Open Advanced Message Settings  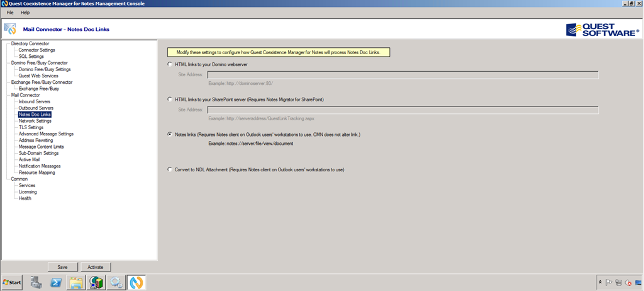click(46, 134)
